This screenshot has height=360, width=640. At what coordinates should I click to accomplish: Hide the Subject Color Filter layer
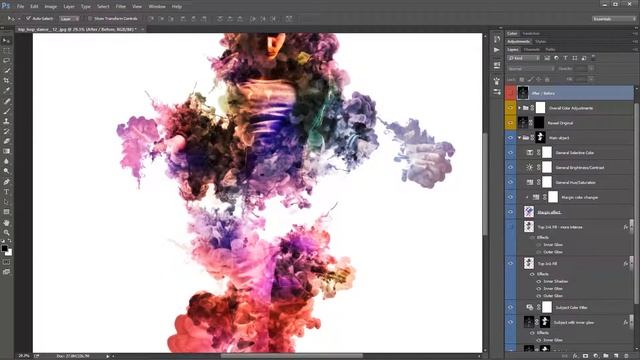click(x=510, y=307)
